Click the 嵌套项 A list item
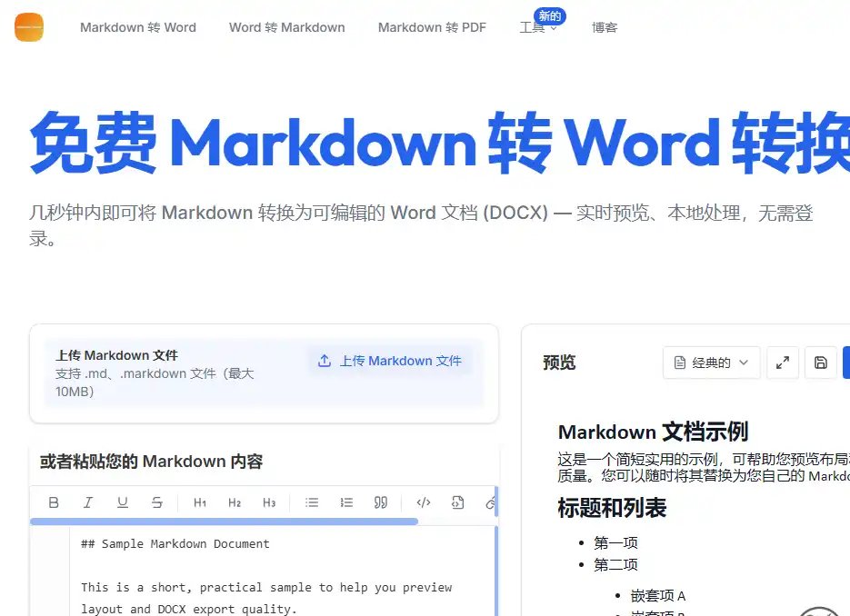This screenshot has width=850, height=616. tap(658, 596)
